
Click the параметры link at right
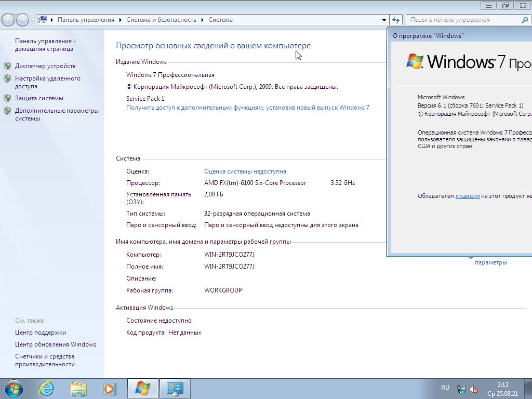click(x=490, y=262)
